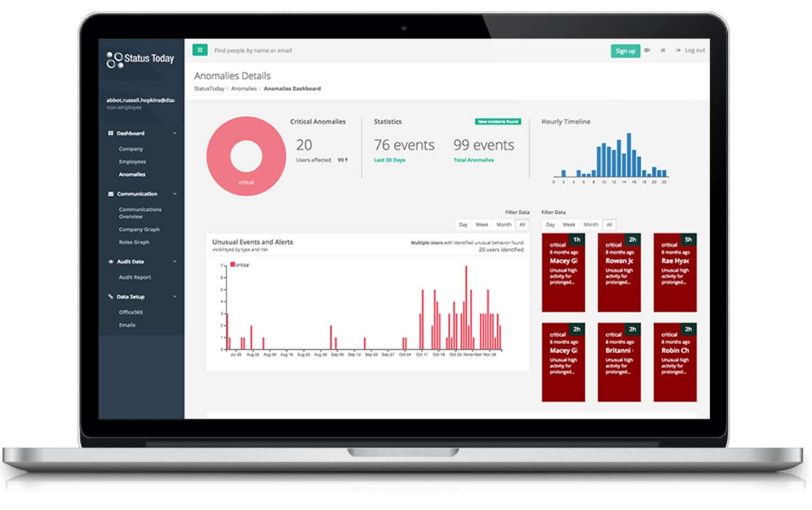Open the Anomalies sidebar item
812x510 pixels.
point(132,174)
